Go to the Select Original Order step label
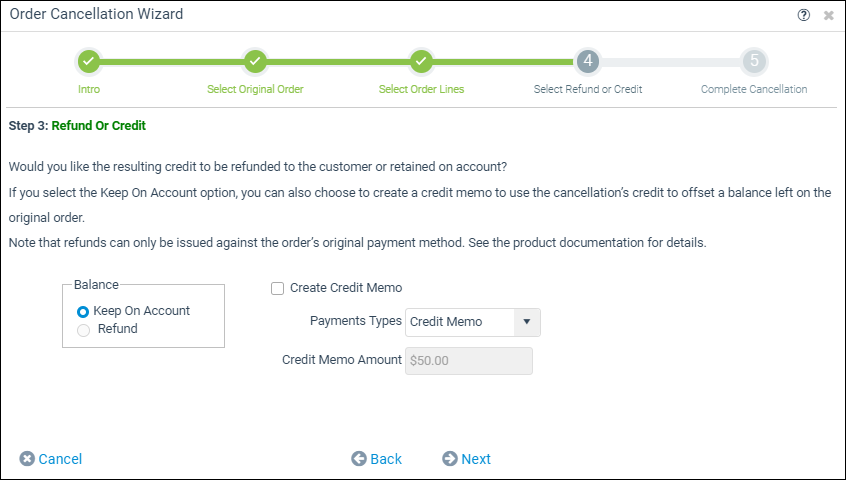This screenshot has height=480, width=846. [x=255, y=90]
